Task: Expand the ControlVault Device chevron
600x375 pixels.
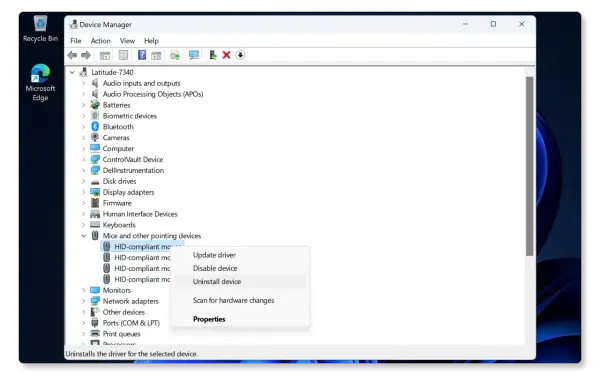Action: 83,159
